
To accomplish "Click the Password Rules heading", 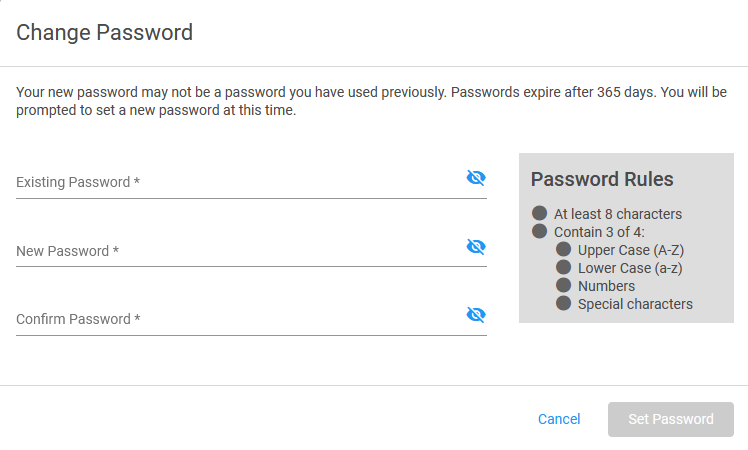I will click(x=602, y=179).
